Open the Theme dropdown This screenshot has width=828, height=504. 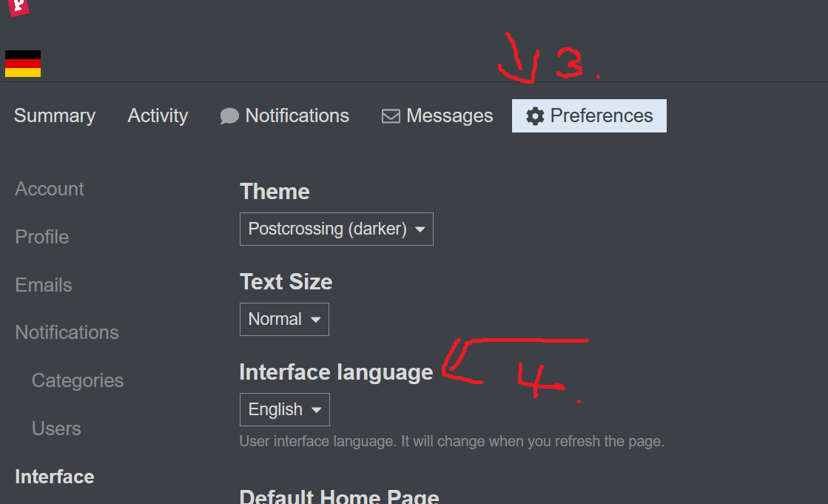point(337,229)
